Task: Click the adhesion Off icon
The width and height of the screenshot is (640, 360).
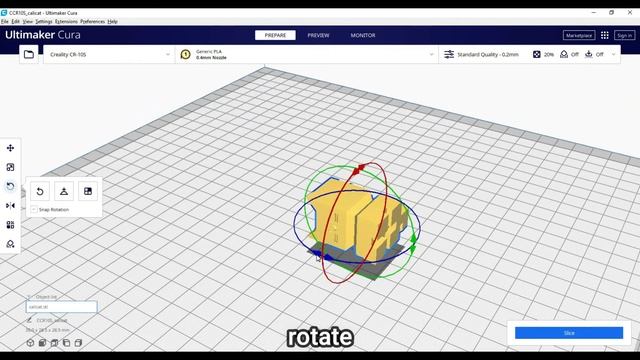Action: [589, 54]
